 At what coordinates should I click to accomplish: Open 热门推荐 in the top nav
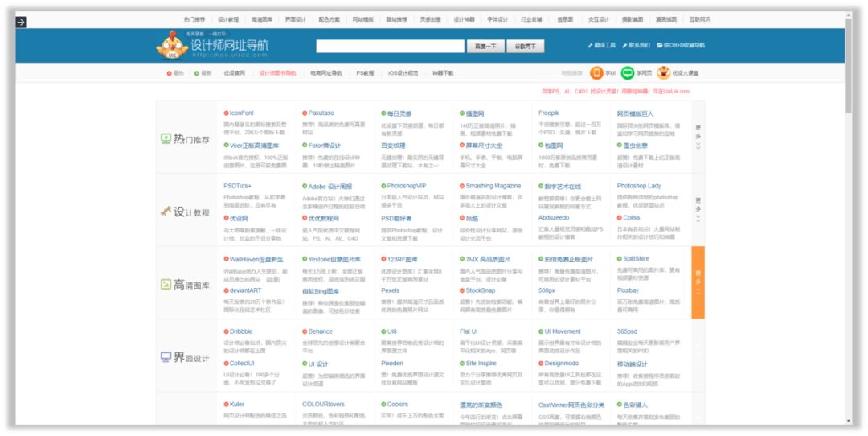point(194,19)
